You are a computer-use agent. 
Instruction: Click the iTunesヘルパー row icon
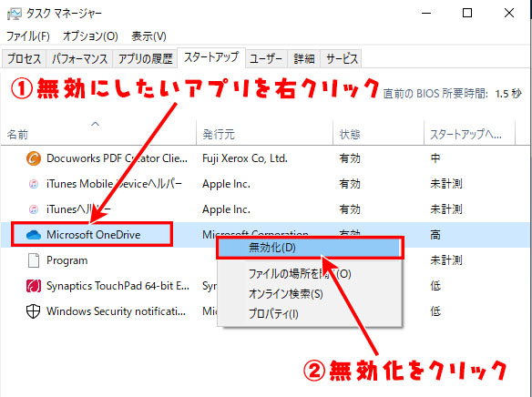click(33, 209)
